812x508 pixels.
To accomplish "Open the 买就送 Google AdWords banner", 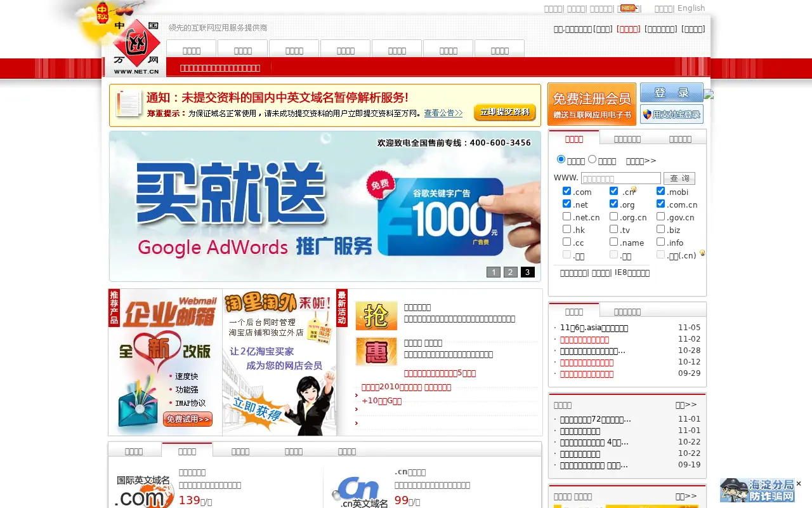I will (325, 206).
